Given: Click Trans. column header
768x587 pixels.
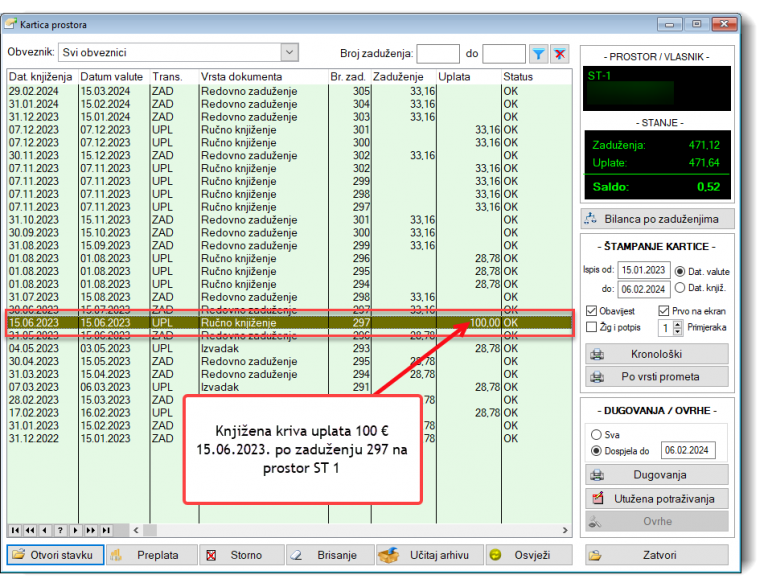Looking at the screenshot, I should click(x=174, y=76).
